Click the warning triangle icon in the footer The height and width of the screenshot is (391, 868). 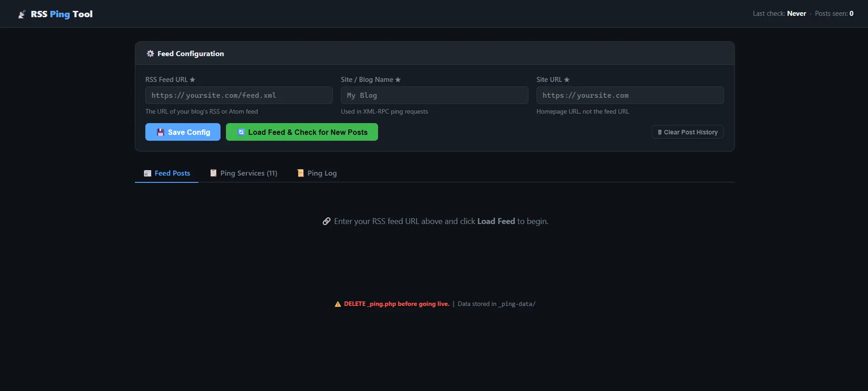pos(337,304)
